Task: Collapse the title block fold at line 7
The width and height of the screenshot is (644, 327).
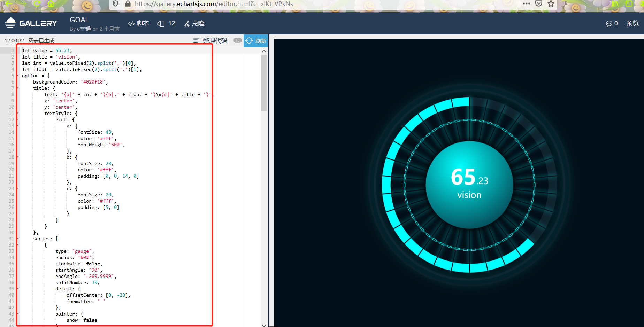Action: point(18,88)
